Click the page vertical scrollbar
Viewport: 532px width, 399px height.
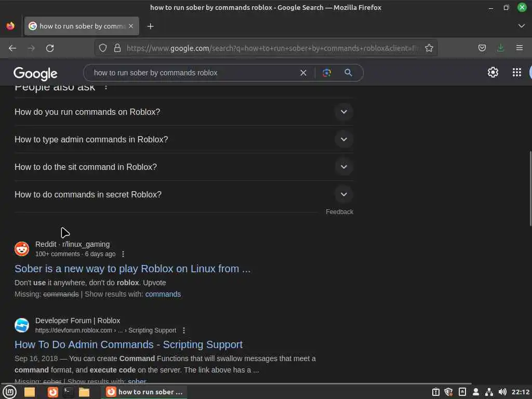530,188
